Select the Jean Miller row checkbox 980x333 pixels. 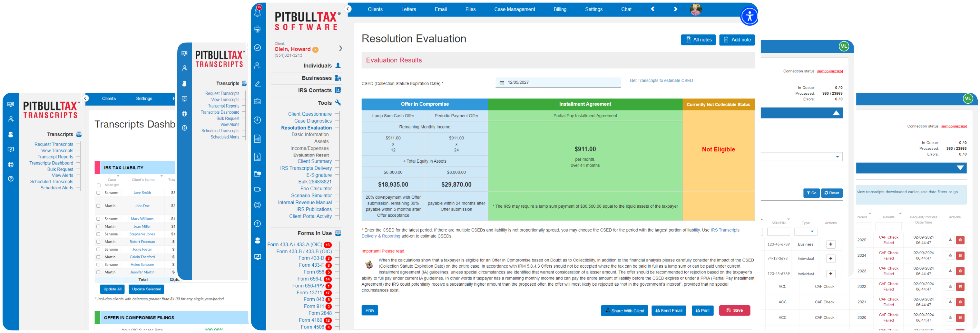tap(98, 227)
